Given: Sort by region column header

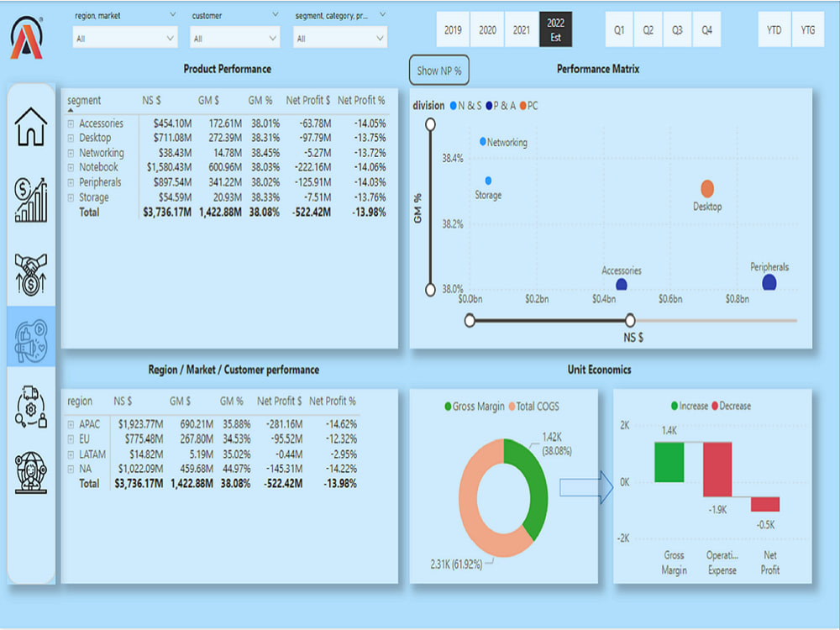Looking at the screenshot, I should [x=80, y=402].
